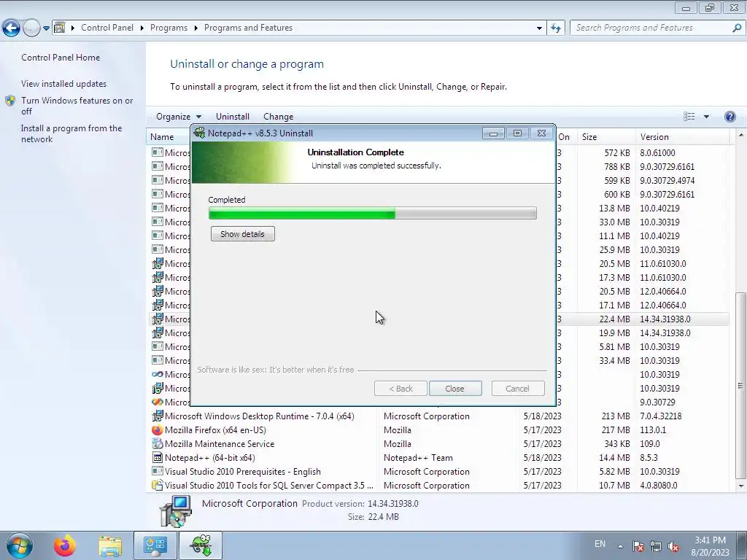Click the Forward navigation arrow
The image size is (747, 560).
(x=31, y=28)
